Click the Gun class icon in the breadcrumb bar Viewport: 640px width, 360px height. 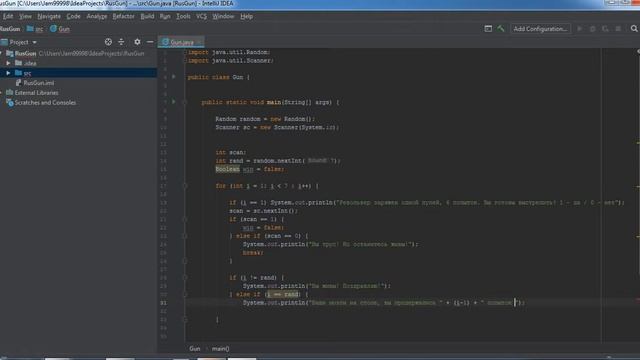coord(53,29)
